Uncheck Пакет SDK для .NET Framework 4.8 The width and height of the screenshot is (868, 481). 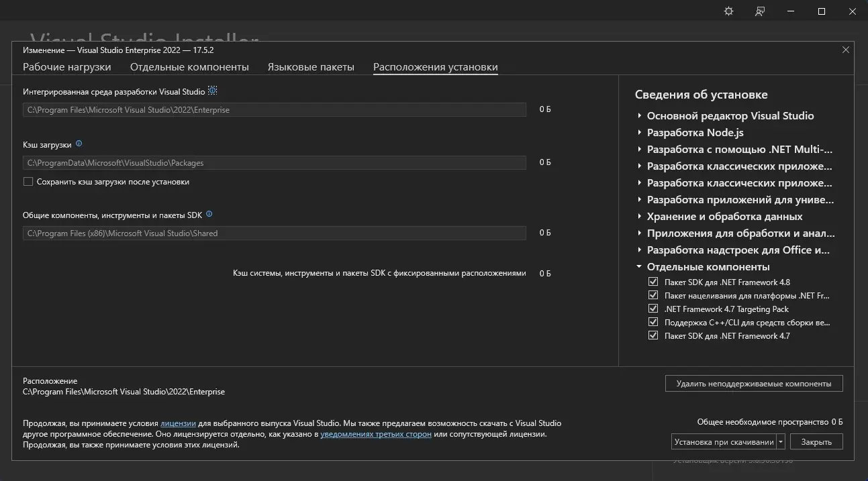coord(653,281)
